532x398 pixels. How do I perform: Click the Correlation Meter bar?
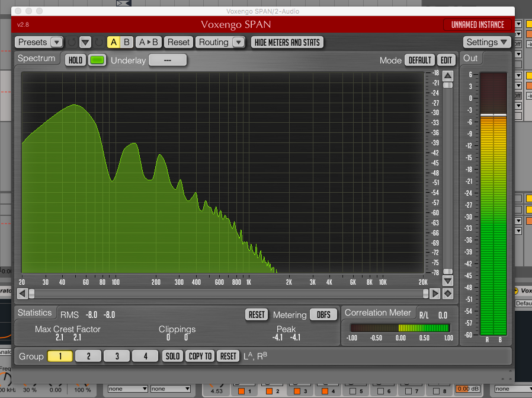click(x=400, y=327)
